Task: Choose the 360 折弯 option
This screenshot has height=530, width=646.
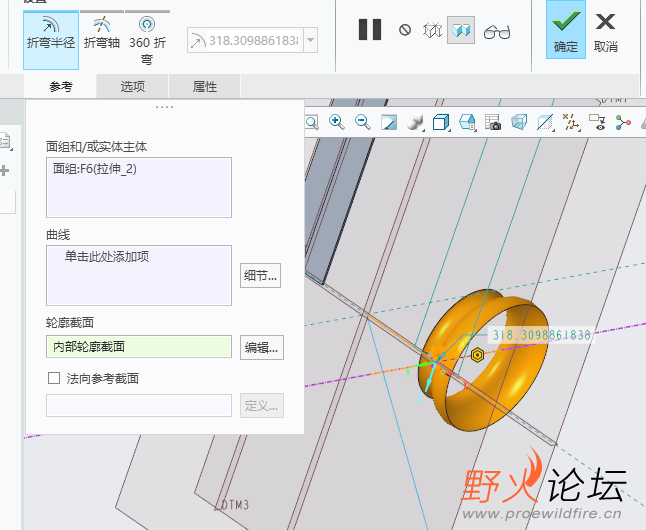Action: click(146, 35)
